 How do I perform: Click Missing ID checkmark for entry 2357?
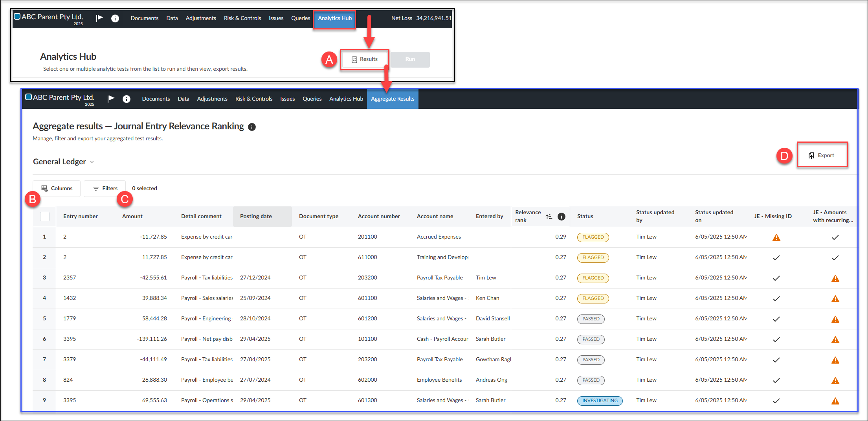coord(776,278)
